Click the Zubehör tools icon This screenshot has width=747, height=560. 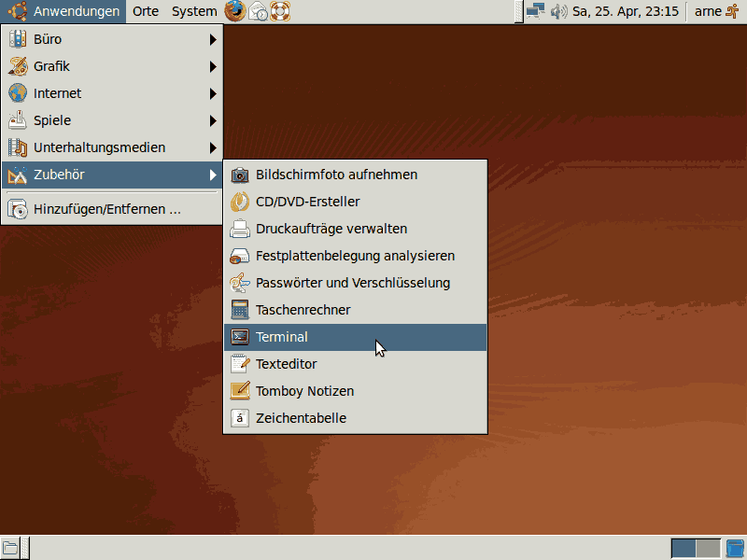pos(18,175)
